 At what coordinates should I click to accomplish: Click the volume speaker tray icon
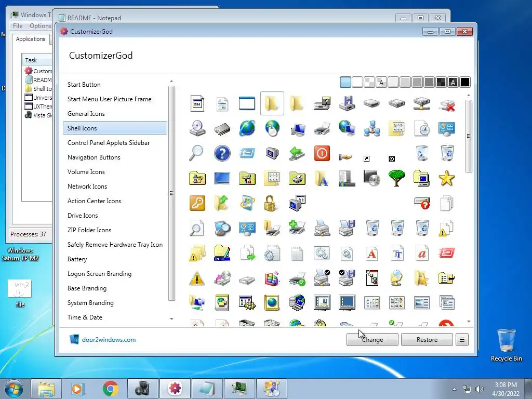coord(479,389)
